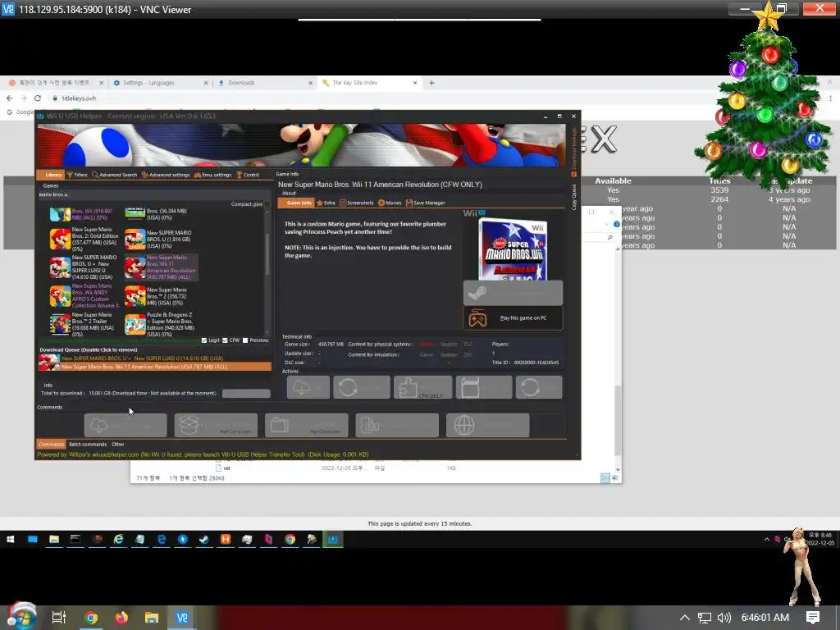Select New Super Mario Bros. 2: Gold Edition

click(x=84, y=240)
